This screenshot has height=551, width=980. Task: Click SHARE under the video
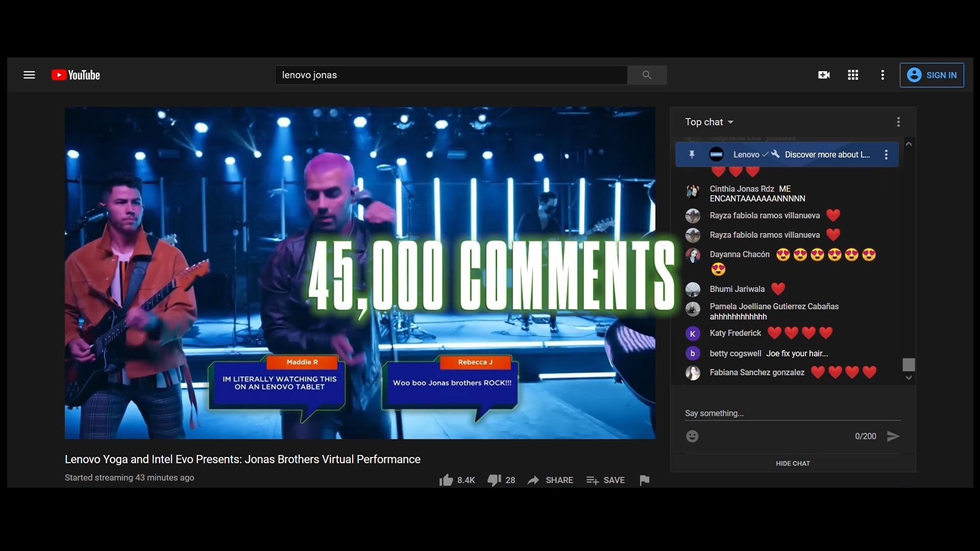(550, 480)
